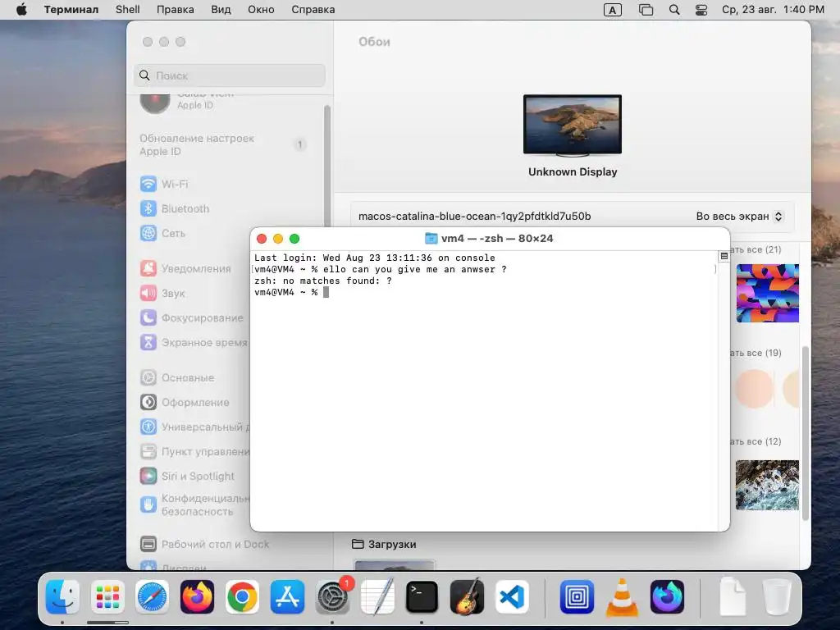The width and height of the screenshot is (840, 630).
Task: Open Control Center in the menu bar
Action: (x=701, y=10)
